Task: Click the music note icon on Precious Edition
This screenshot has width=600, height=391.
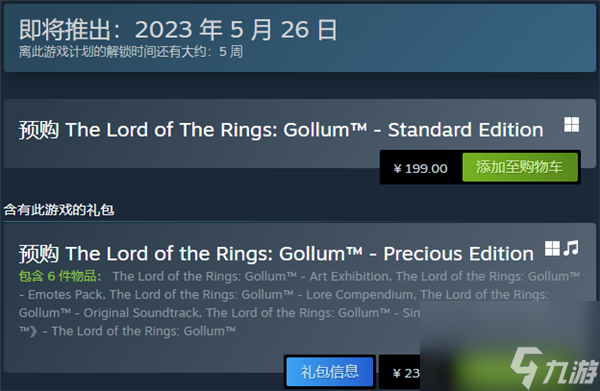Action: [x=571, y=248]
